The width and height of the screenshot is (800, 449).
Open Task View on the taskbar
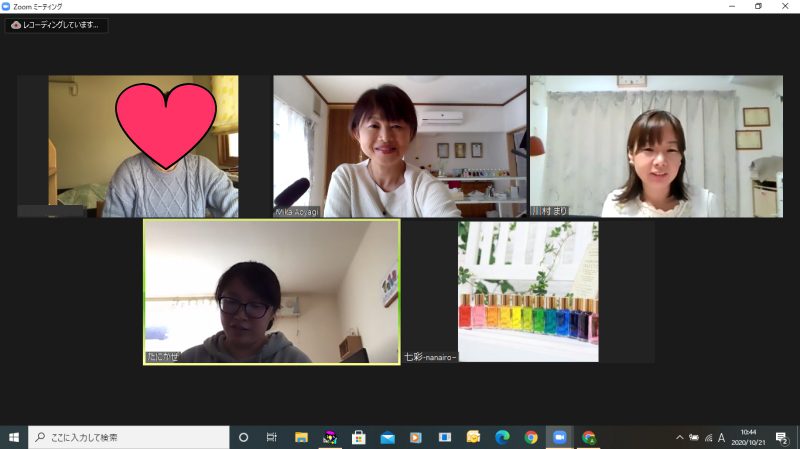click(x=272, y=437)
